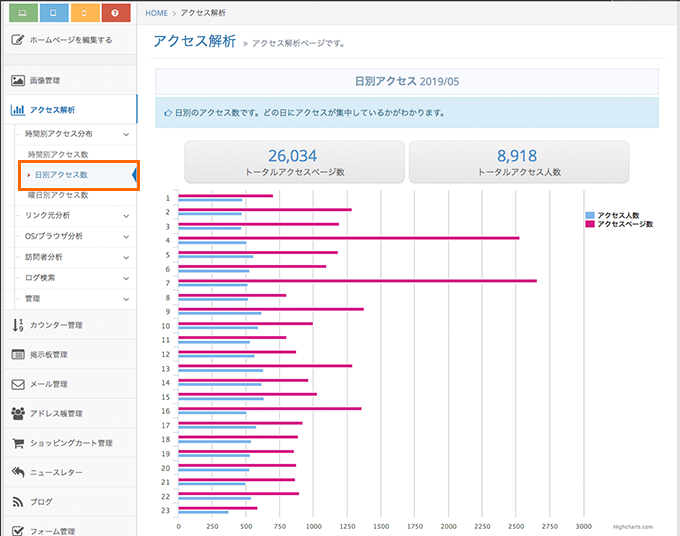Click the ニュースレター reply-all icon
Image resolution: width=680 pixels, height=536 pixels.
click(x=18, y=472)
